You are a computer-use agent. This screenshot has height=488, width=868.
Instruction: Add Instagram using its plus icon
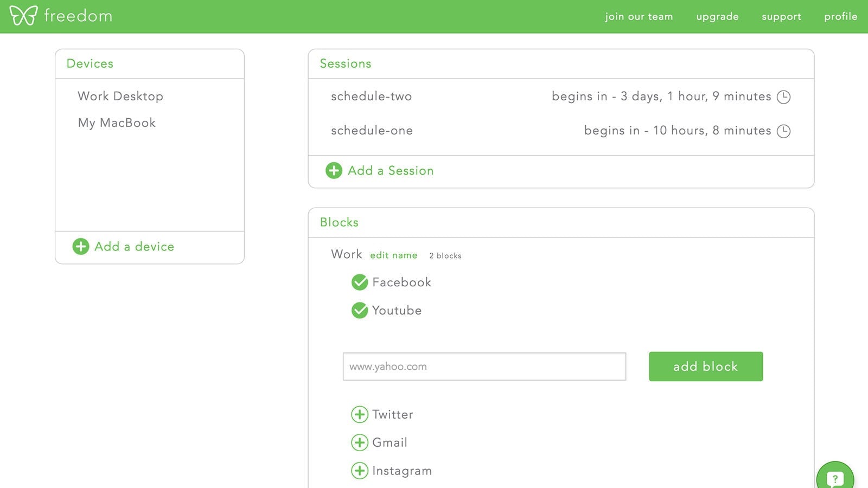tap(359, 471)
